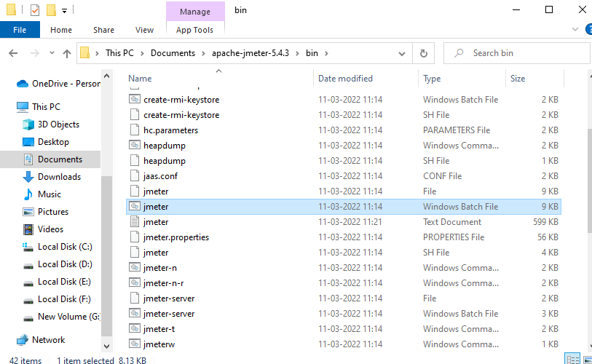
Task: Select jmeter-n command file icon
Action: click(x=135, y=267)
